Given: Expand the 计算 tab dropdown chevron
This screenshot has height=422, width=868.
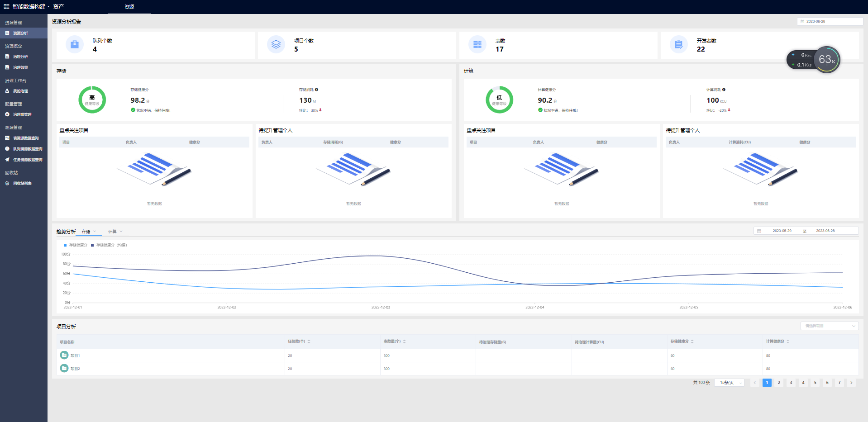Looking at the screenshot, I should pos(121,232).
